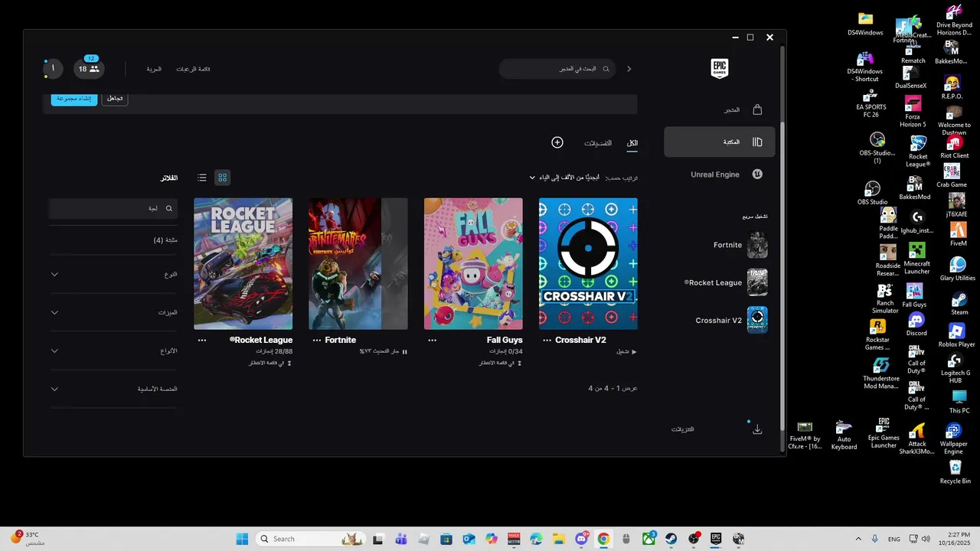
Task: Click the blue create collection button
Action: (74, 99)
